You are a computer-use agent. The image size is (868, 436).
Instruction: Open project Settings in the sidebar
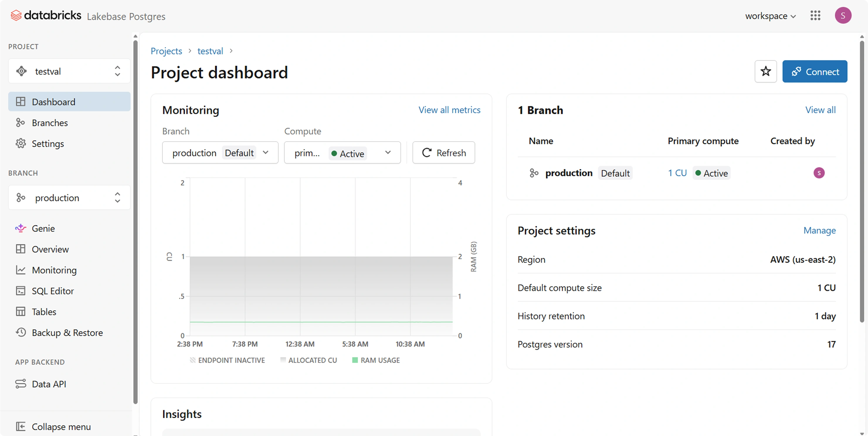[69, 143]
